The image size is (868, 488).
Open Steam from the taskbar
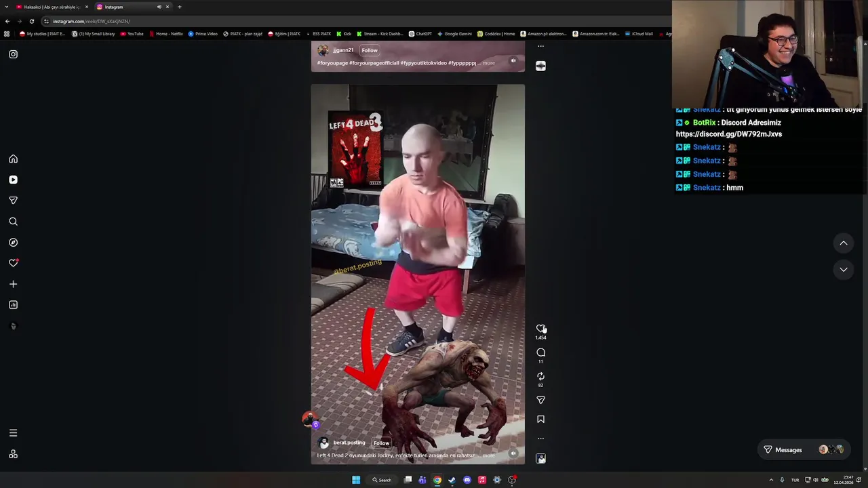point(452,480)
